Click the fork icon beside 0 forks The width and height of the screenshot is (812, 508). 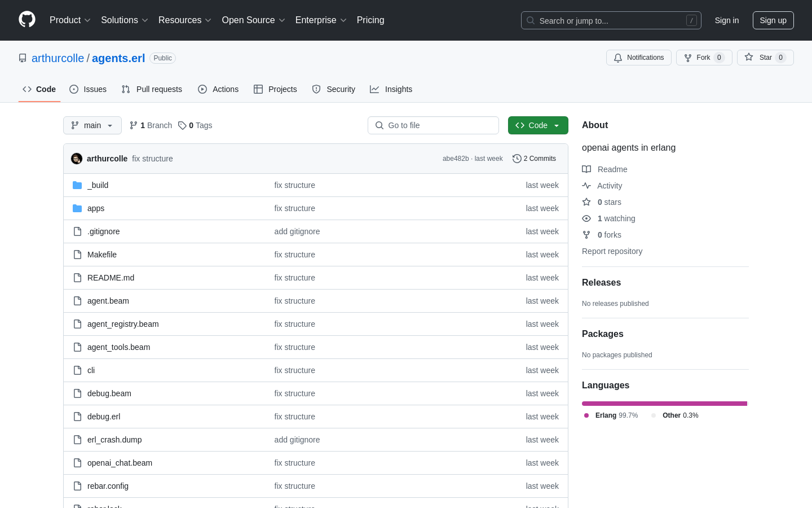pos(586,235)
